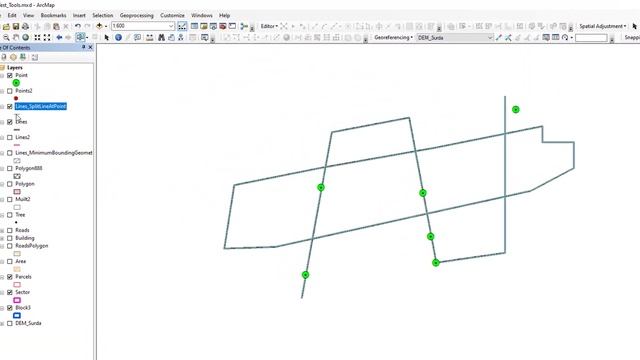This screenshot has width=640, height=360.
Task: Uncheck the Lines_SplitLineAtPoint layer checkbox
Action: [x=10, y=107]
